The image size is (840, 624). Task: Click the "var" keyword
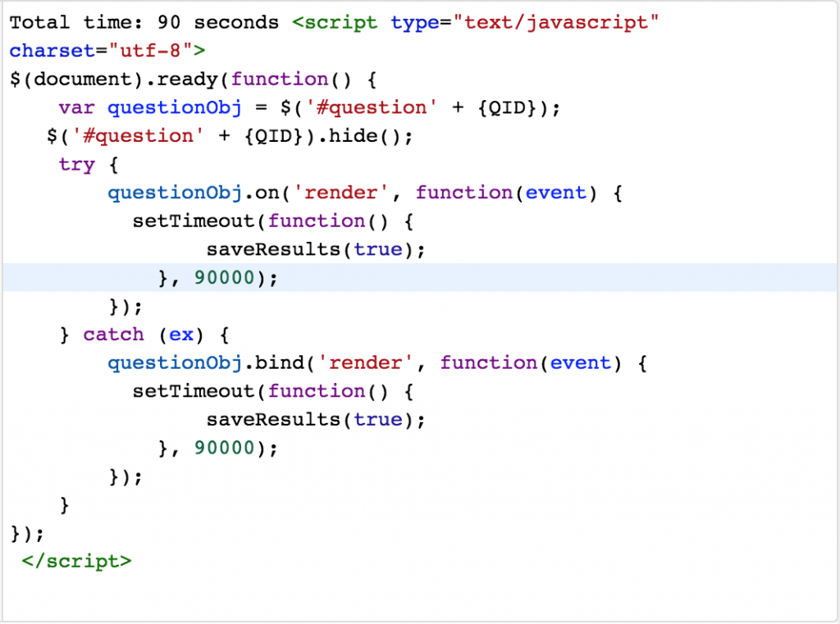(76, 107)
